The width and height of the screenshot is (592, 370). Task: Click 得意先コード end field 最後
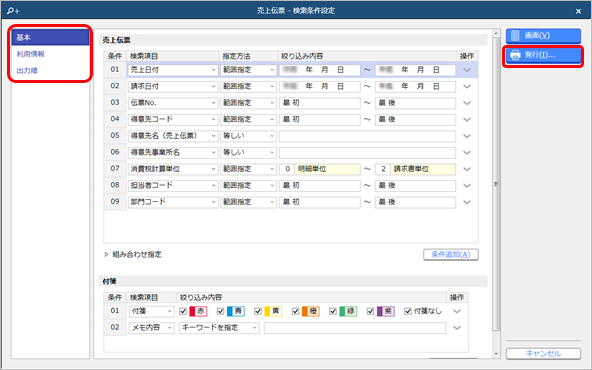(x=415, y=120)
